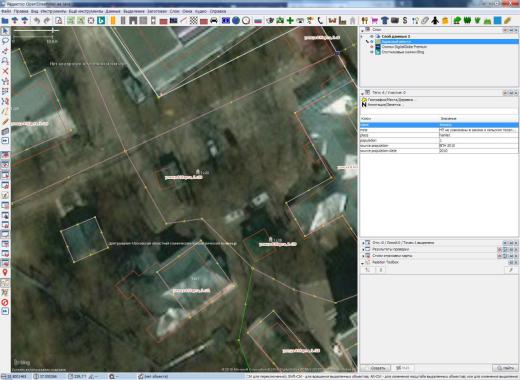This screenshot has height=380, width=520.
Task: Open the Файл menu
Action: (6, 11)
